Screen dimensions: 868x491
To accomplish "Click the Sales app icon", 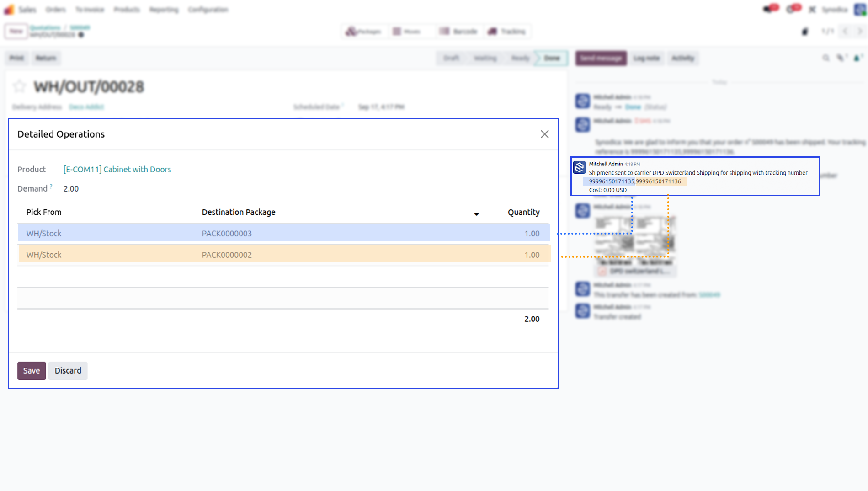I will 9,10.
